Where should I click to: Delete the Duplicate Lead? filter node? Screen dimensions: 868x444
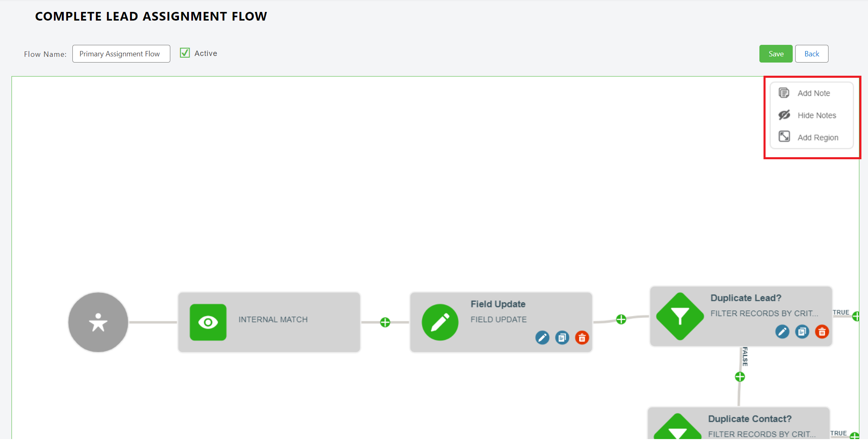coord(822,332)
